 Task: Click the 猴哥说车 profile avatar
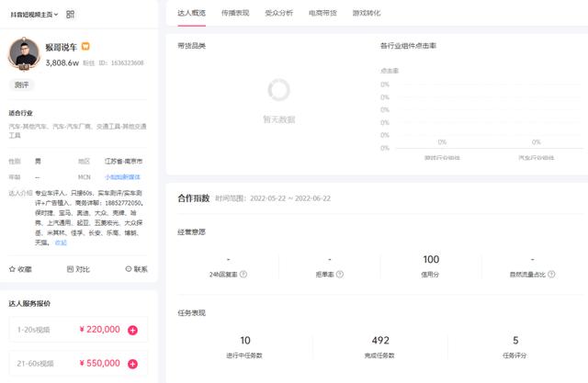(x=24, y=53)
